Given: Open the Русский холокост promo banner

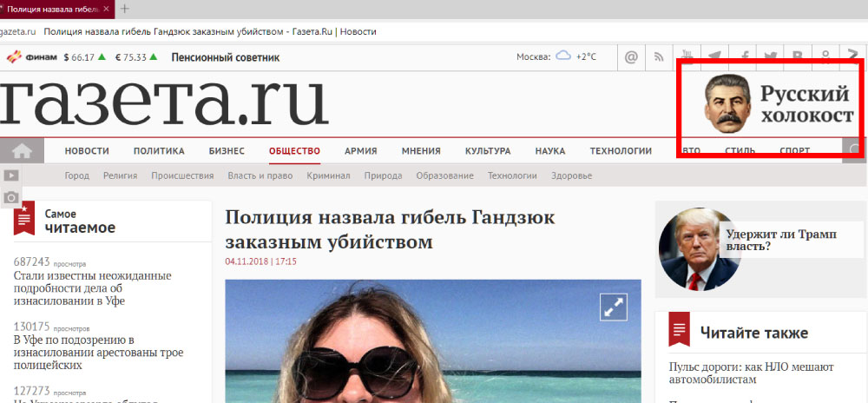Looking at the screenshot, I should tap(779, 103).
